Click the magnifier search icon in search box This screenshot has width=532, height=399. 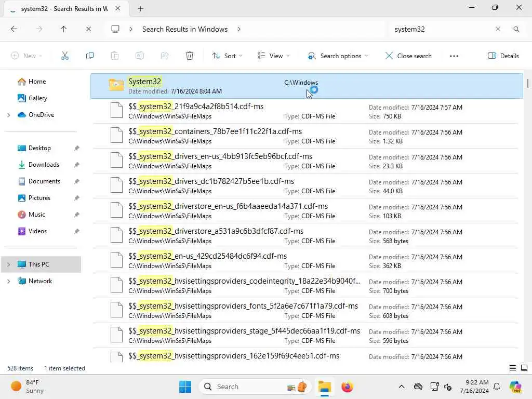[x=516, y=29]
